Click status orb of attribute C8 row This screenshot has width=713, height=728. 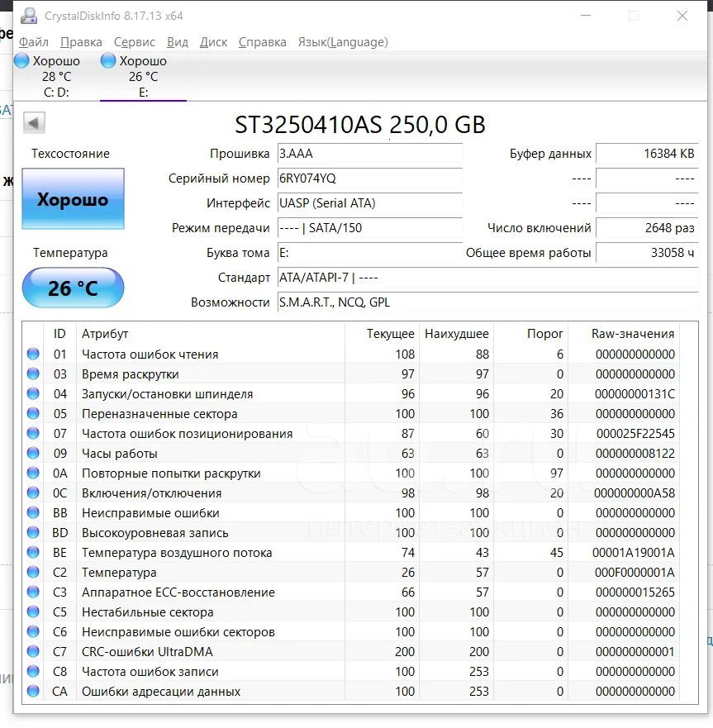[33, 671]
